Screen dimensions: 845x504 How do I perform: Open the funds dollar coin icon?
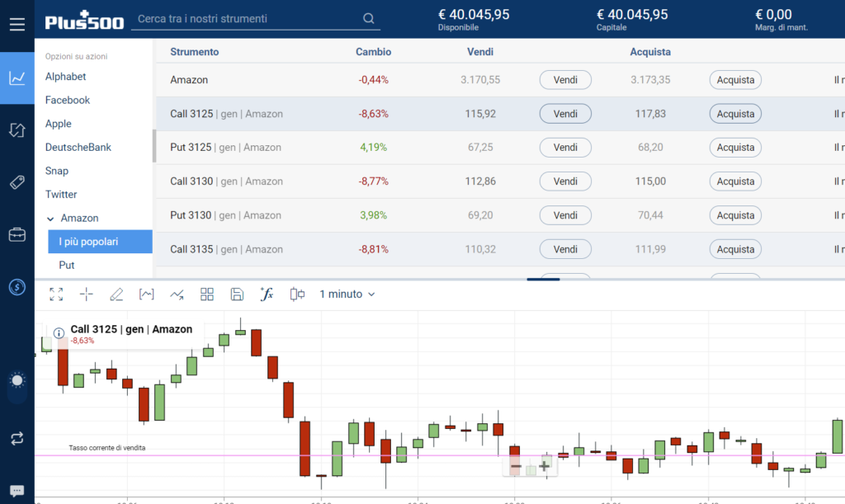pos(17,287)
